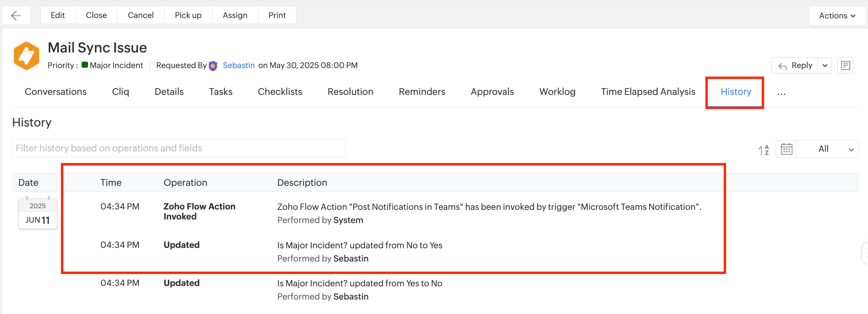Show more tabs via ellipsis
The image size is (868, 314).
(781, 93)
